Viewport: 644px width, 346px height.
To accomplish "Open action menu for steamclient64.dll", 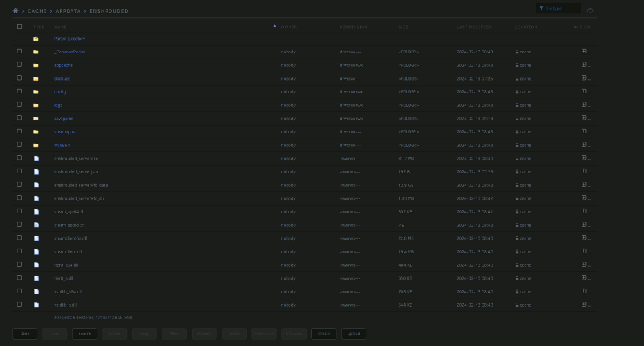I will click(x=585, y=238).
